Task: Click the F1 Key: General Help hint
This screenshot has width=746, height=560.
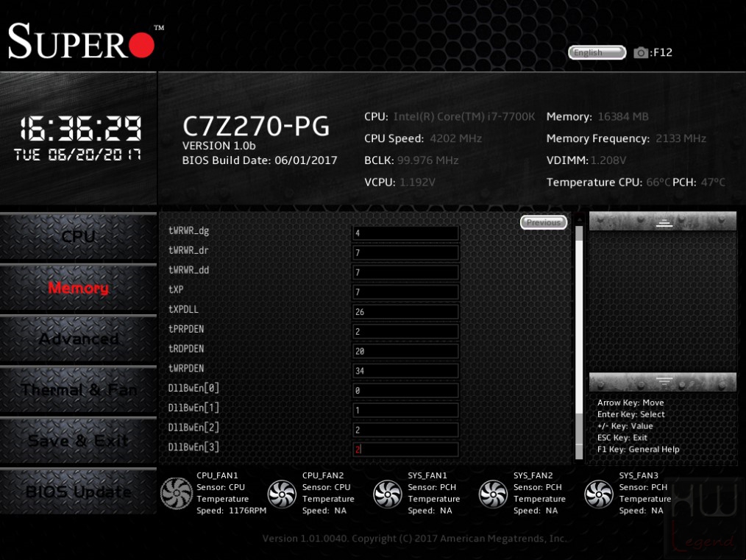Action: [638, 449]
